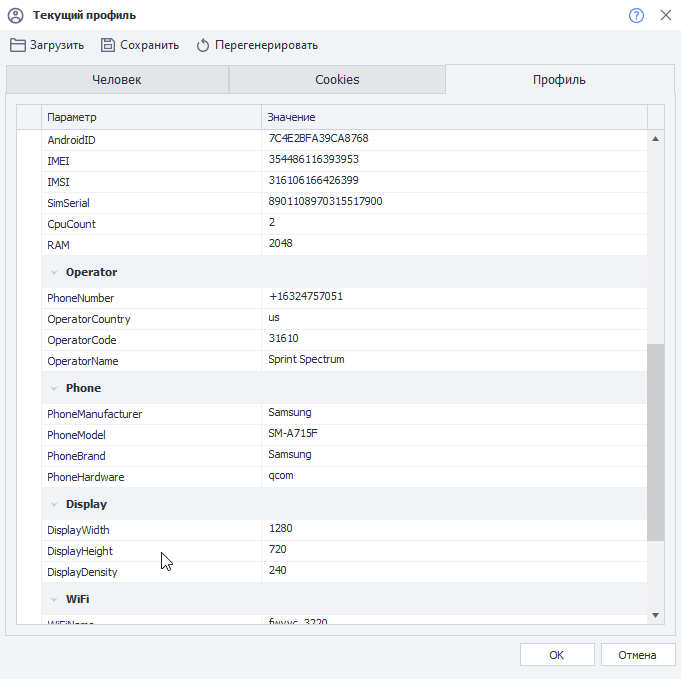This screenshot has width=681, height=679.
Task: Click the Отмена button
Action: 638,655
